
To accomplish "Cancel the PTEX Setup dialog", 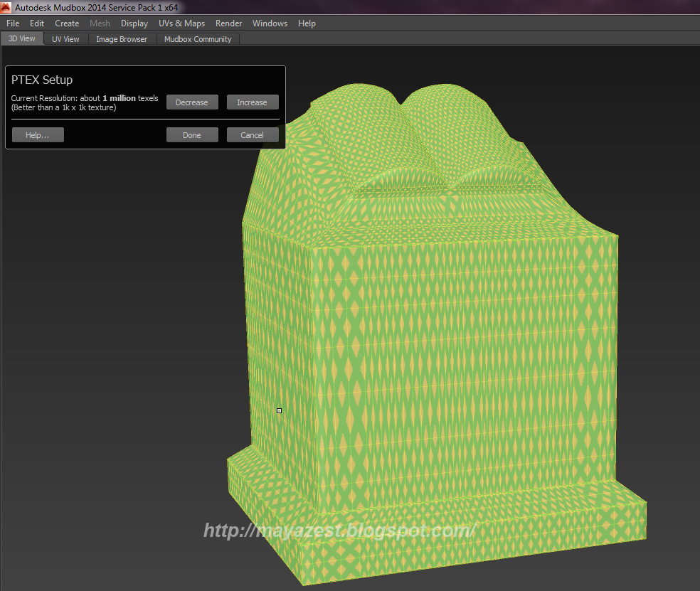I will [253, 134].
